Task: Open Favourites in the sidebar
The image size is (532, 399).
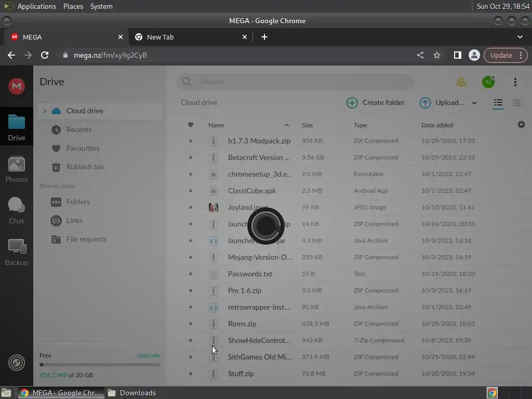Action: [x=83, y=148]
